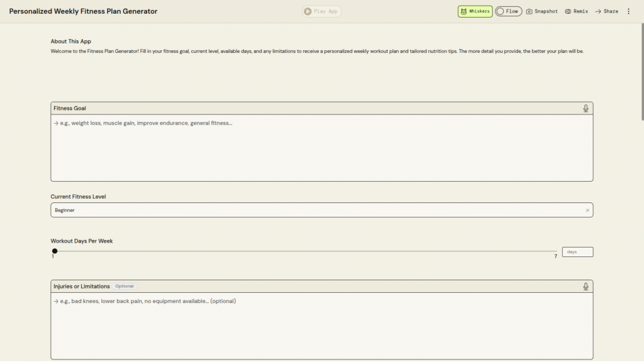Clear the Beginner selection with the X
The image size is (644, 362).
click(587, 211)
